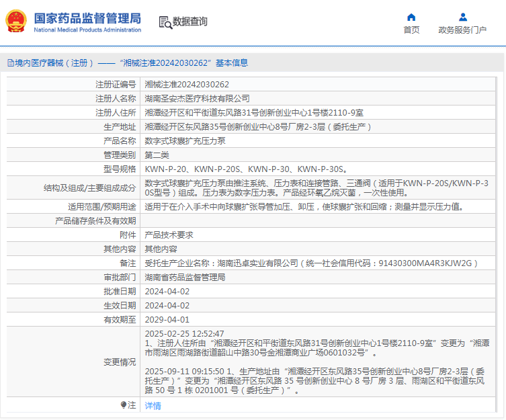Image resolution: width=506 pixels, height=420 pixels.
Task: Click the 适用范围/预期用途 label
Action: pos(102,206)
